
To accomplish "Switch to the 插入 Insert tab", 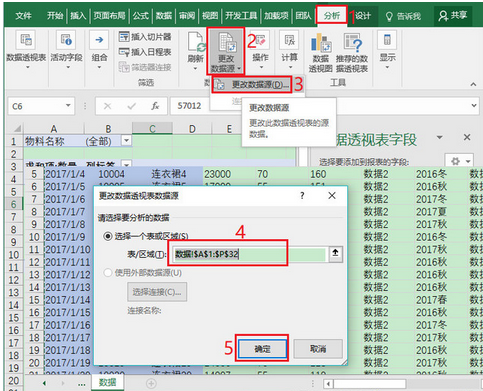I will point(78,16).
